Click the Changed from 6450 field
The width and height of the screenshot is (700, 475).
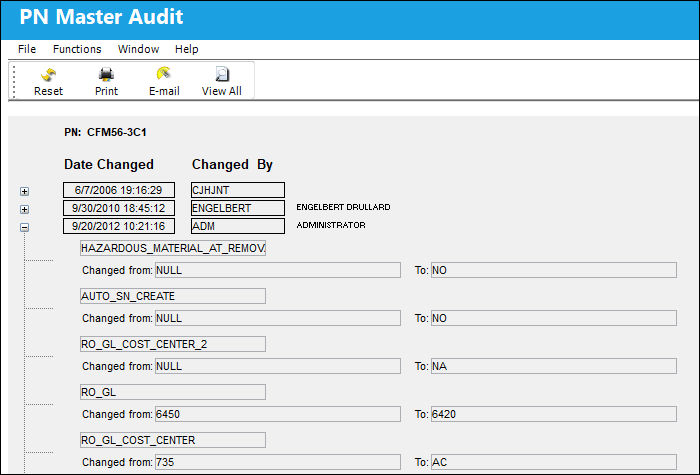tap(278, 414)
